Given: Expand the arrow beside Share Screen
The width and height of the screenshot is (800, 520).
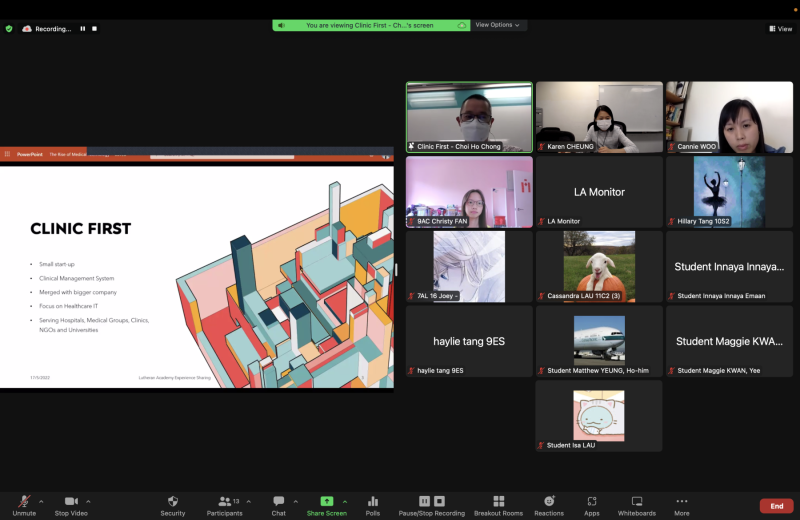Looking at the screenshot, I should pyautogui.click(x=345, y=501).
